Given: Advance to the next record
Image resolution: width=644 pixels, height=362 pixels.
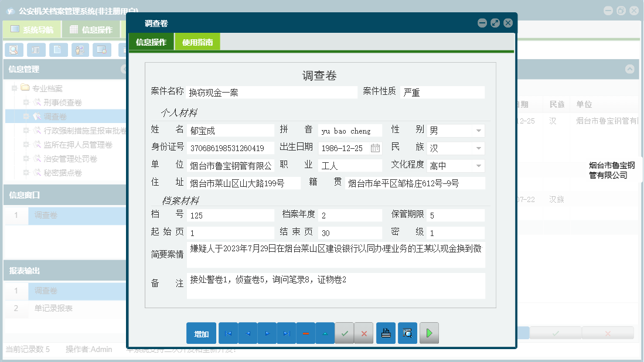Looking at the screenshot, I should 267,333.
